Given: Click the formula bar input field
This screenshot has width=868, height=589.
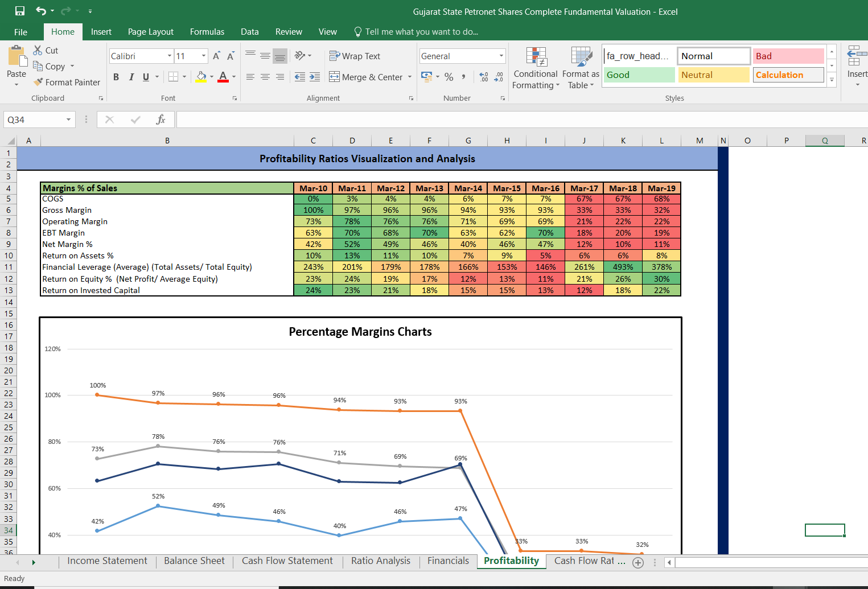Looking at the screenshot, I should tap(522, 120).
